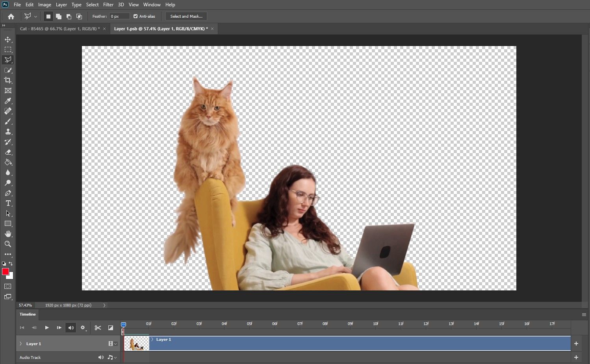
Task: Click the Transition icon in the timeline
Action: click(111, 327)
